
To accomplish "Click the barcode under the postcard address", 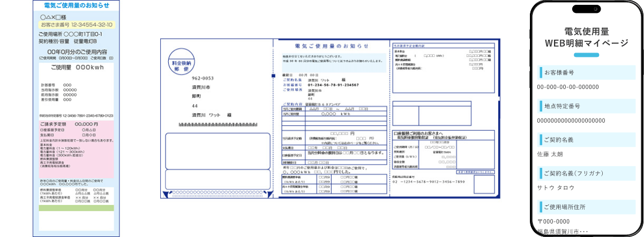I will click(219, 125).
